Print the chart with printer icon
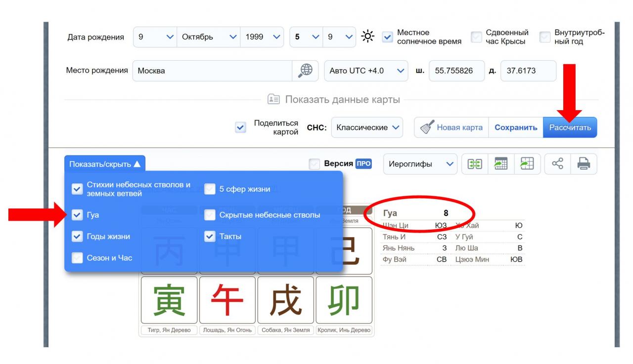 click(584, 164)
